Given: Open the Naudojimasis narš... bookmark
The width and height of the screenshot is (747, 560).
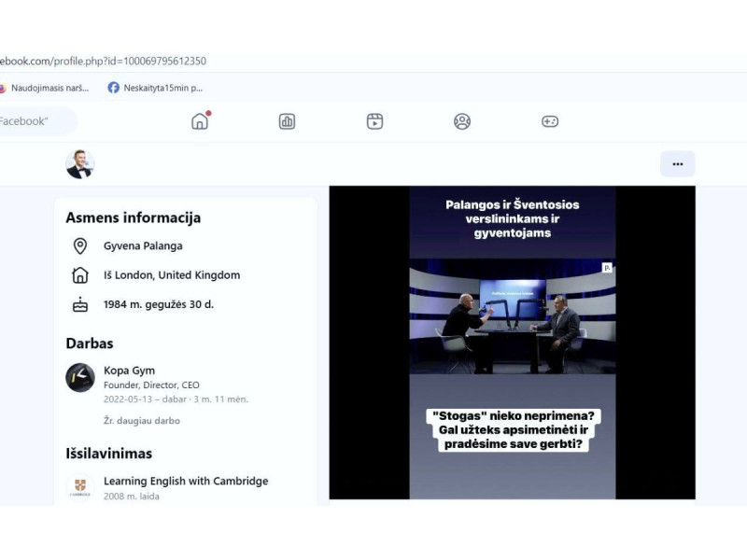Looking at the screenshot, I should [44, 88].
